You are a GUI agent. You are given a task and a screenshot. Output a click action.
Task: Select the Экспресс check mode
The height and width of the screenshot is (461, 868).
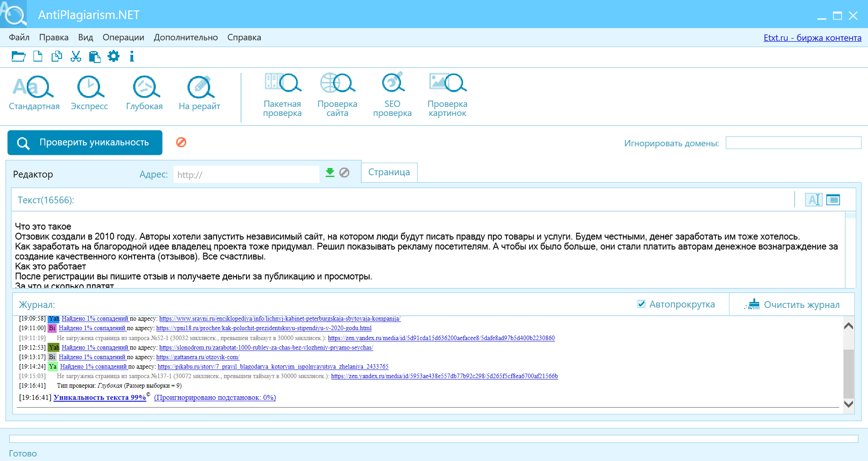pos(90,87)
